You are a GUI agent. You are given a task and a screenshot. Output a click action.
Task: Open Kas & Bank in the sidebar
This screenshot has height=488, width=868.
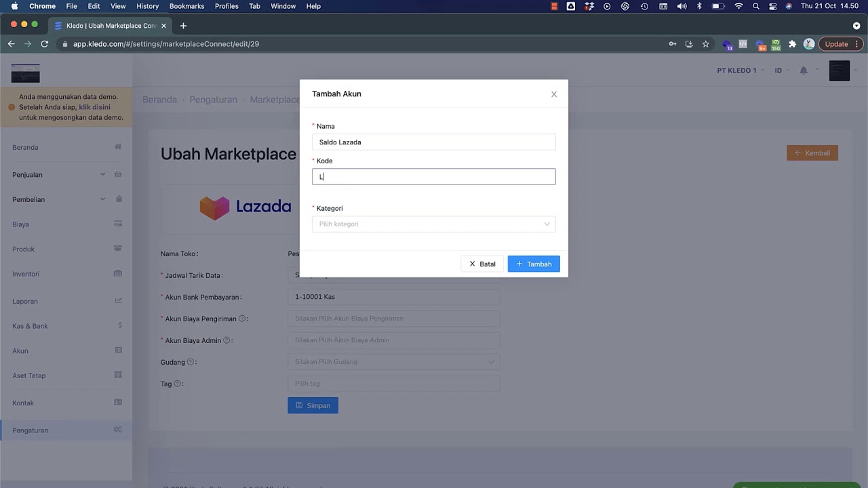pyautogui.click(x=30, y=326)
